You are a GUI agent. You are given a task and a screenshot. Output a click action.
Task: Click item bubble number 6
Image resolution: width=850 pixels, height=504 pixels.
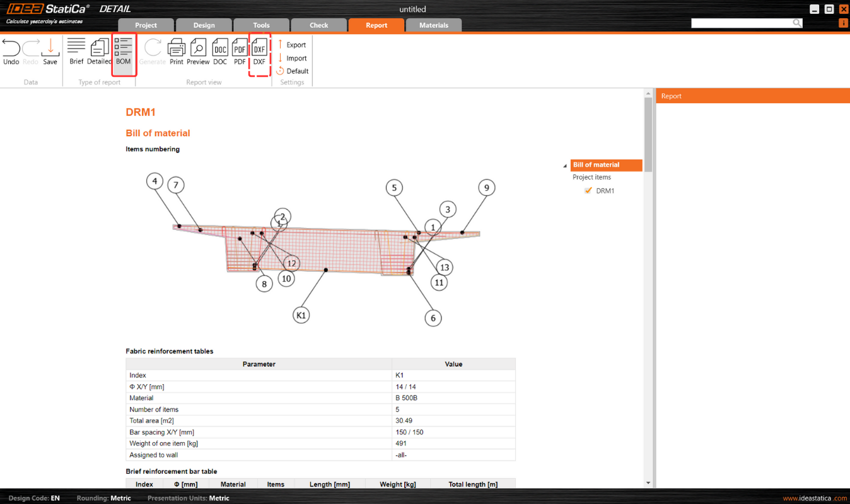coord(433,318)
